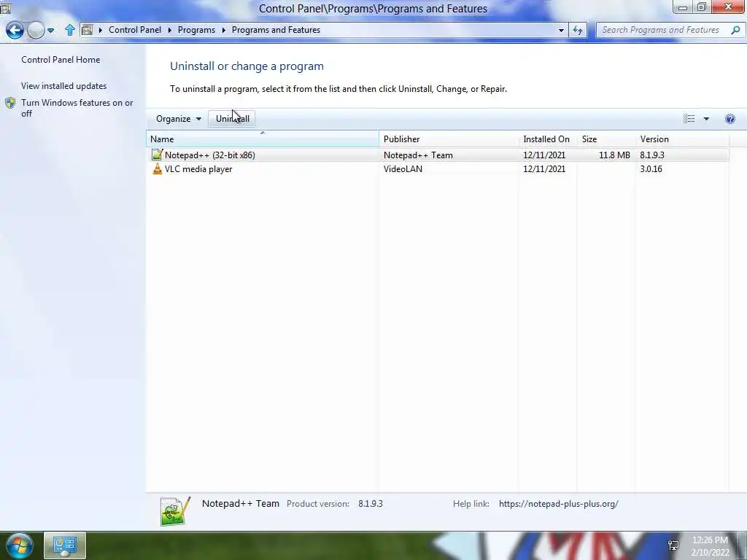Screen dimensions: 747x560
Task: Open the Windows Start button
Action: pyautogui.click(x=20, y=546)
